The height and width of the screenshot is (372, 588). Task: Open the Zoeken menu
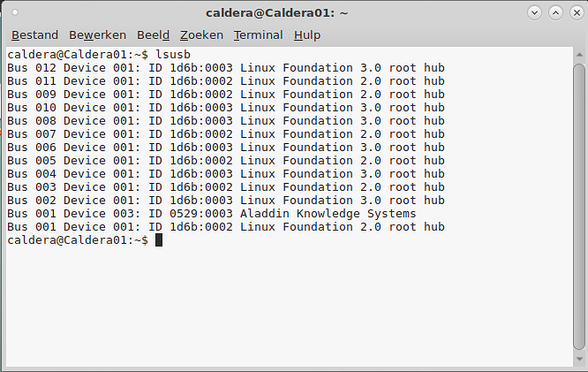201,35
